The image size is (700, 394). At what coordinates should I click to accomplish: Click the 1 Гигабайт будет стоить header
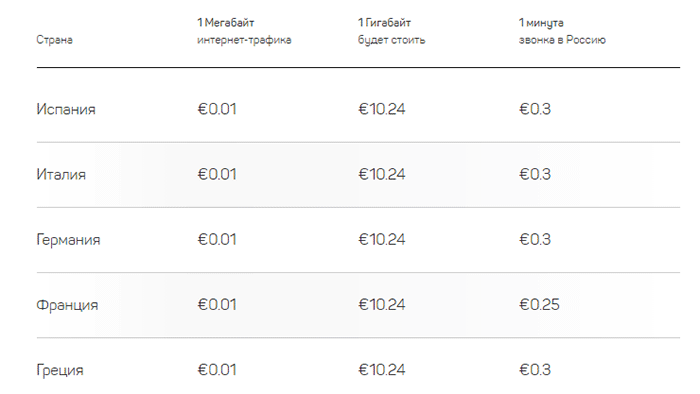click(392, 31)
